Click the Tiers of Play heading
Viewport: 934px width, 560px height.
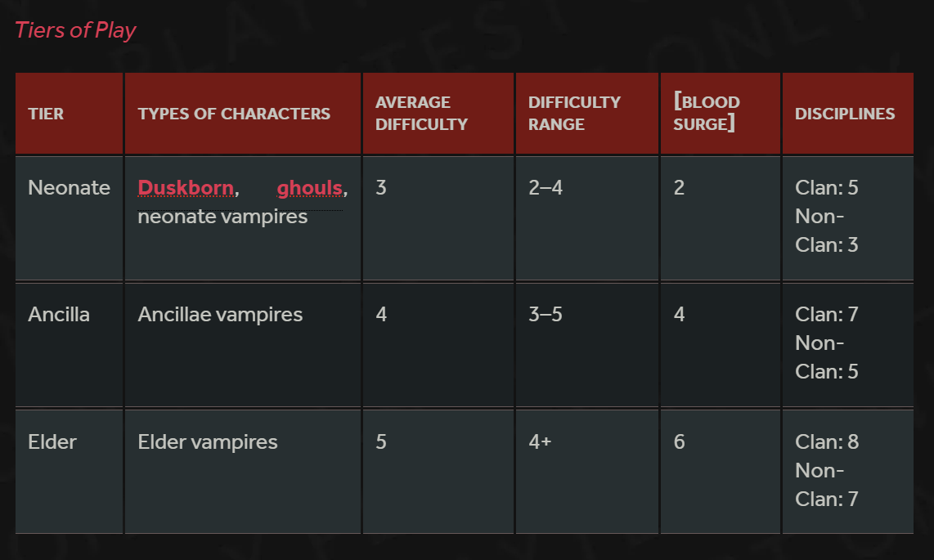point(75,29)
